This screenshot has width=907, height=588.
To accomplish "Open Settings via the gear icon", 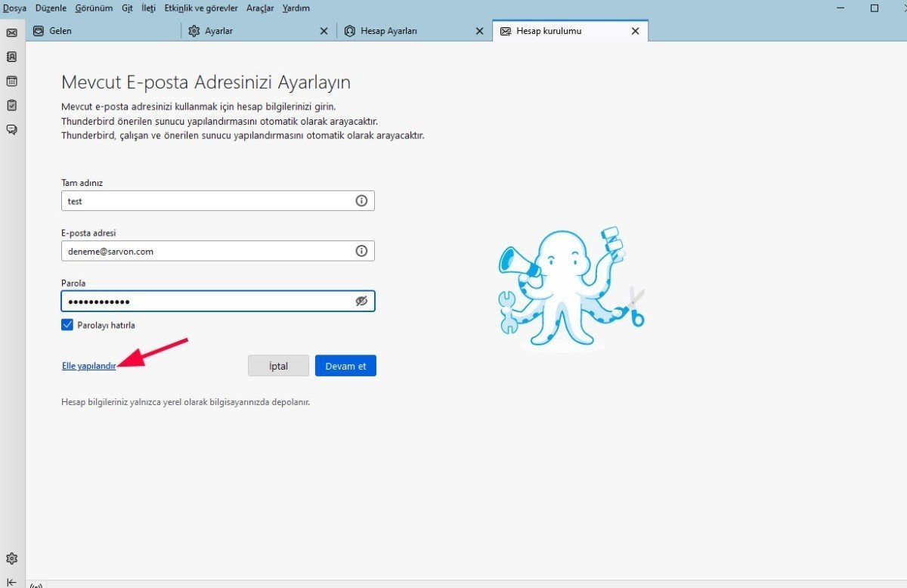I will 11,558.
